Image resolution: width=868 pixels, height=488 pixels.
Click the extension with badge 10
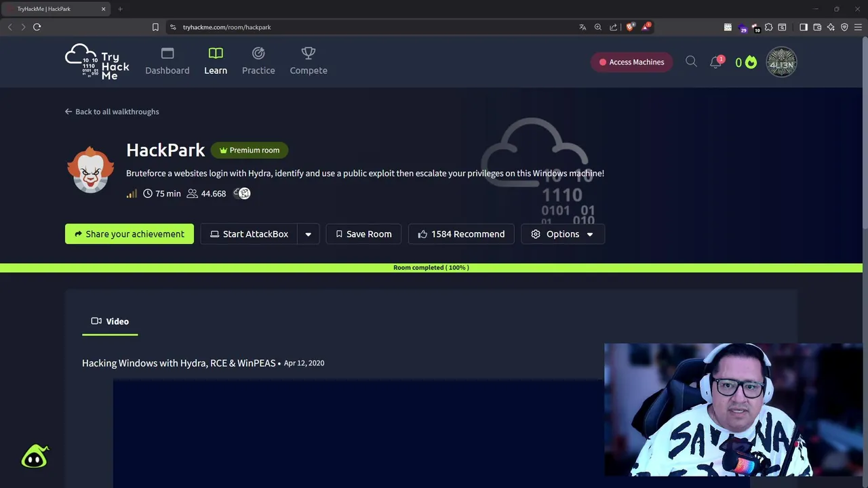point(755,28)
